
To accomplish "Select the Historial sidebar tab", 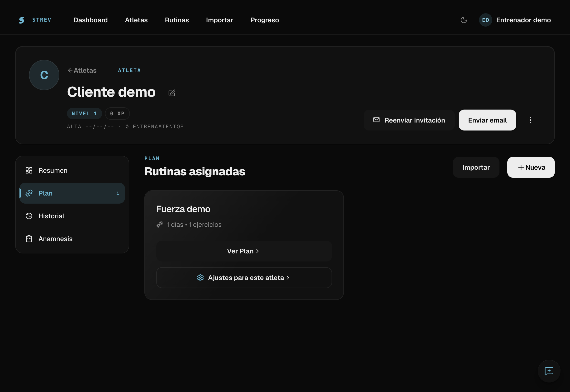I will (72, 216).
